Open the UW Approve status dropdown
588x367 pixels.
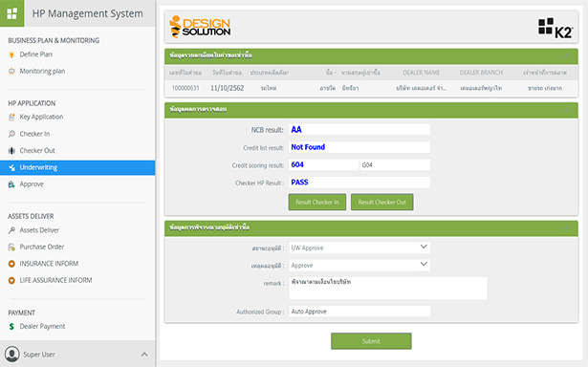(359, 248)
